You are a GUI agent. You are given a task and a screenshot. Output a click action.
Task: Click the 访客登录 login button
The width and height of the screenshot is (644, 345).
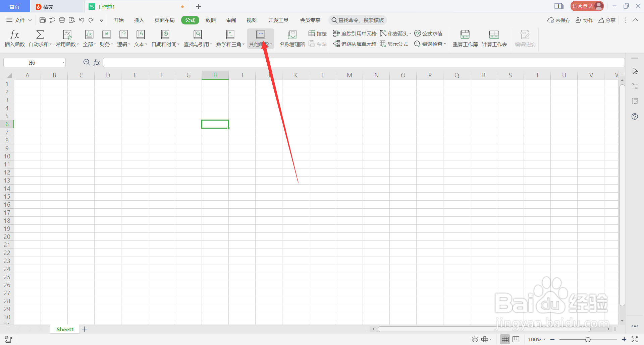tap(587, 6)
